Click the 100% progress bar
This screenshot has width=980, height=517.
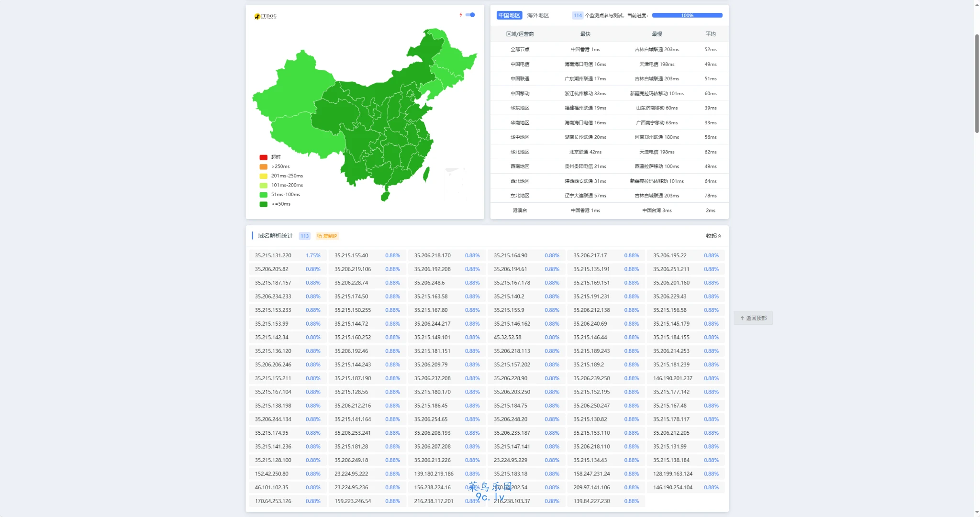(x=687, y=15)
